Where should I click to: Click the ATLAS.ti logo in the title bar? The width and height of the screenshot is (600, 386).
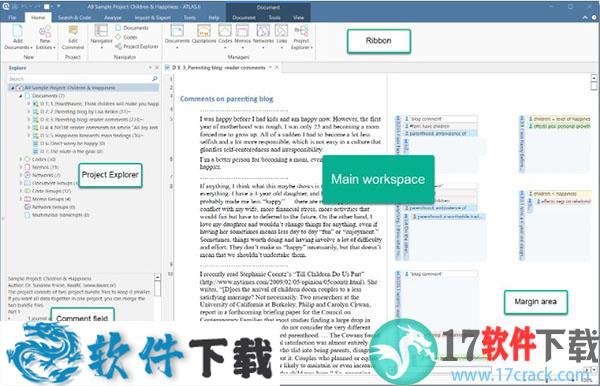(x=6, y=6)
